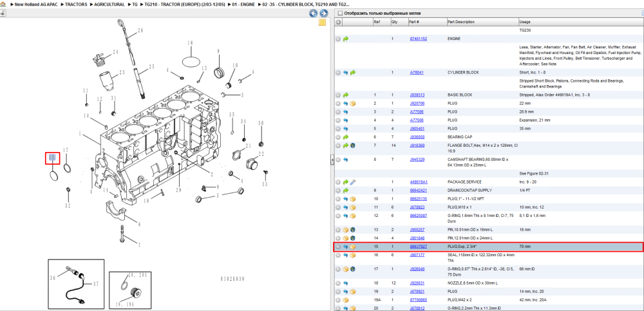Go to next figure with forward arrow

(x=323, y=14)
